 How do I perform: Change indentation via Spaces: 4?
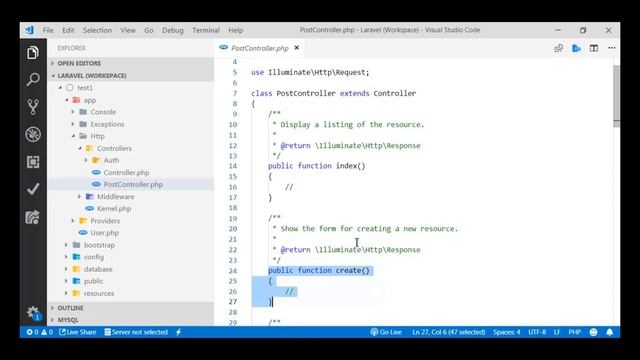click(507, 332)
